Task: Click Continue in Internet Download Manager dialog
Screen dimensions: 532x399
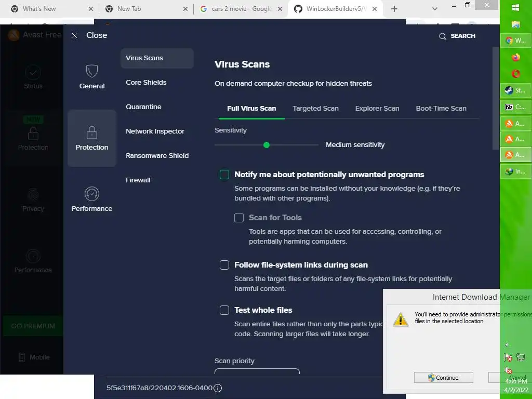Action: coord(444,378)
